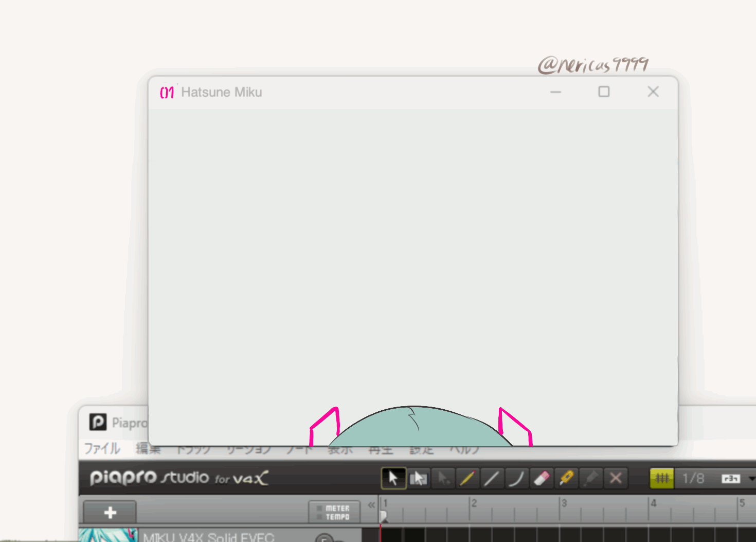This screenshot has height=542, width=756.
Task: Toggle the METER TEMPO display button
Action: click(334, 512)
